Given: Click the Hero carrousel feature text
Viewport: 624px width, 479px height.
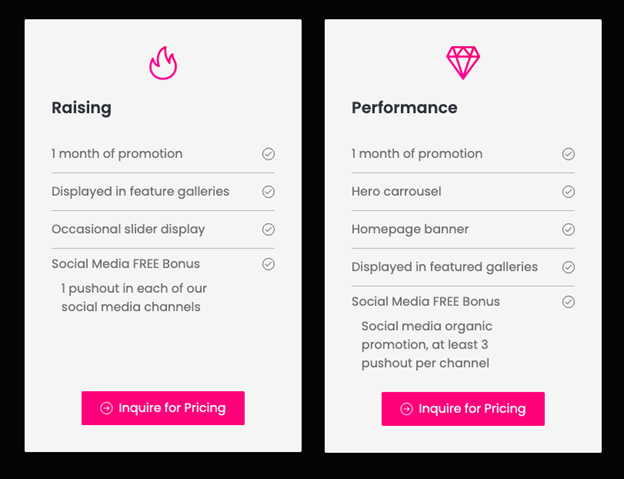Looking at the screenshot, I should (396, 191).
